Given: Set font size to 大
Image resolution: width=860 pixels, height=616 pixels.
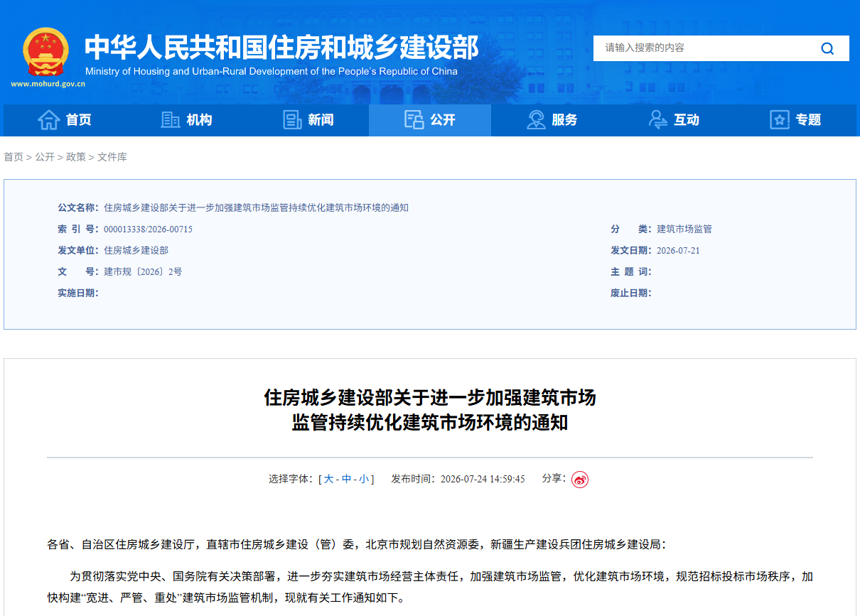Looking at the screenshot, I should (328, 480).
